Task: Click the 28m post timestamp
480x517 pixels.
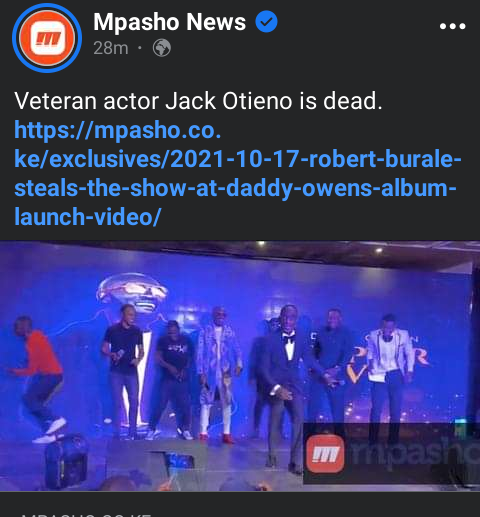Action: coord(111,48)
